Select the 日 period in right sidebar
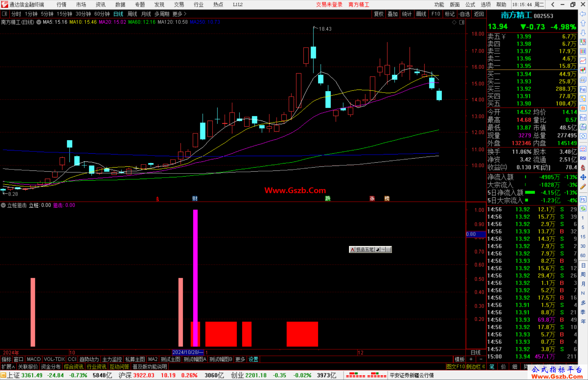Viewport: 588px width, 380px height. click(x=583, y=265)
